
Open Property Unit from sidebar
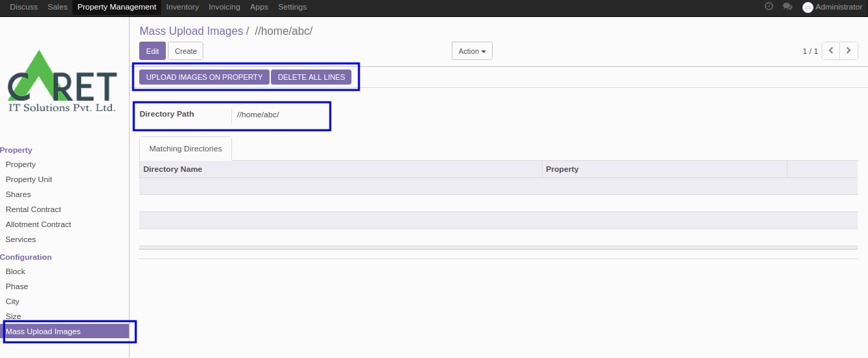pyautogui.click(x=29, y=179)
